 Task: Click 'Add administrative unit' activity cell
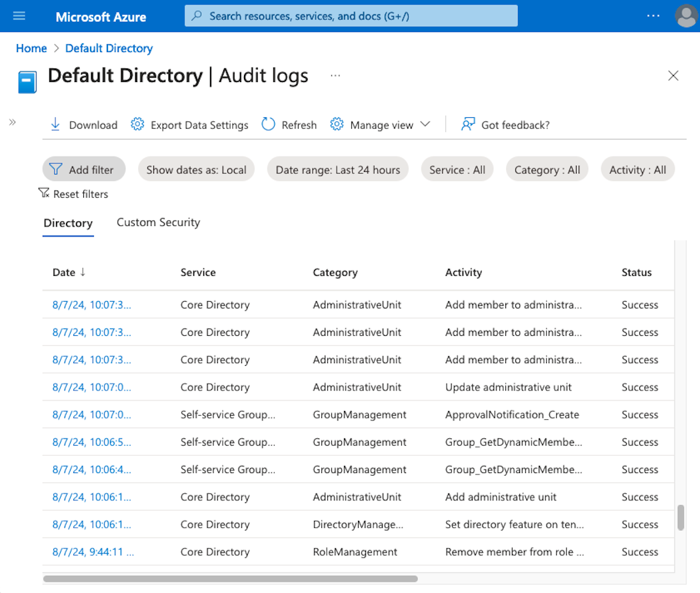(x=501, y=497)
